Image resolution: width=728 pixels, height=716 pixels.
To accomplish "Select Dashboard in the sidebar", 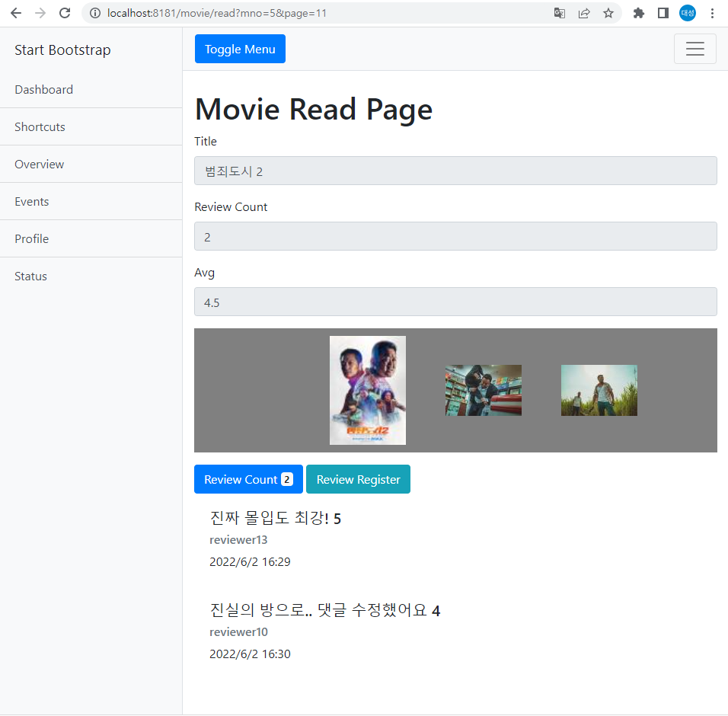I will tap(43, 89).
